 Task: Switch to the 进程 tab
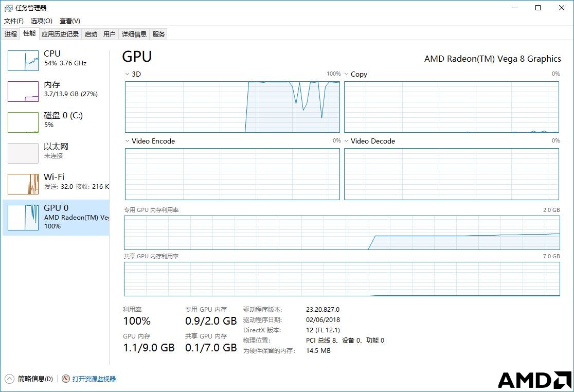click(11, 34)
